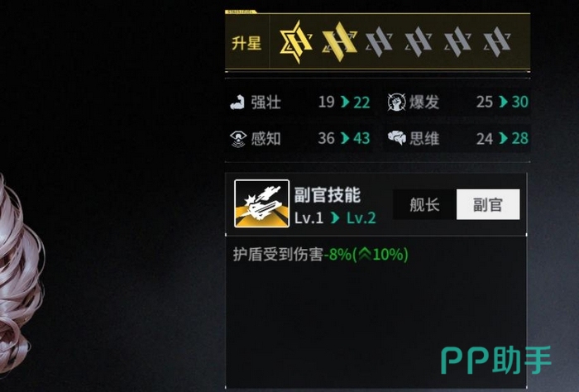
Task: Click the 感知 upgrade value 43
Action: click(x=361, y=138)
